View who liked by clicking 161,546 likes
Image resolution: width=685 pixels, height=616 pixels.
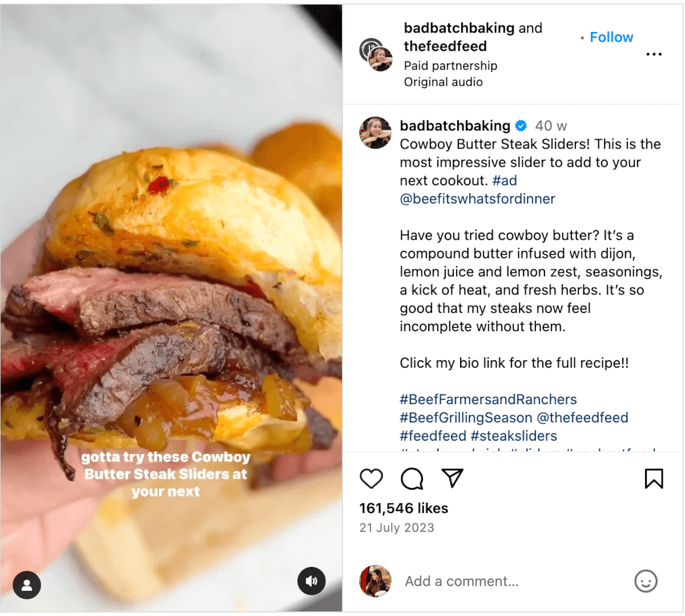coord(404,508)
